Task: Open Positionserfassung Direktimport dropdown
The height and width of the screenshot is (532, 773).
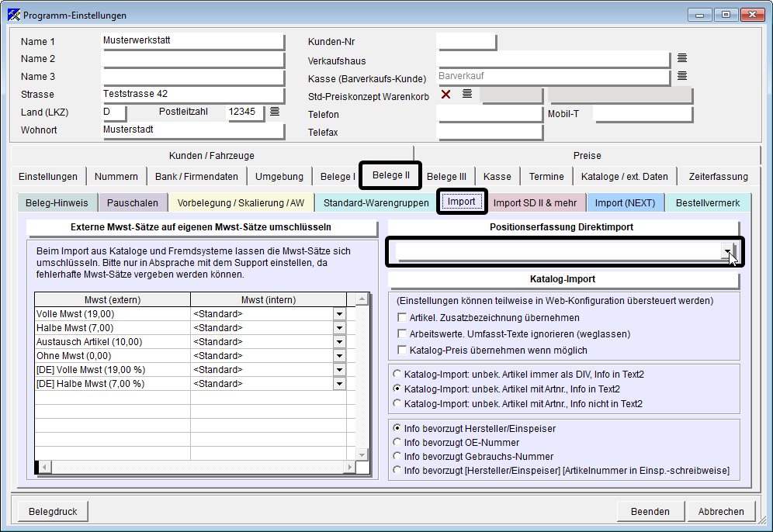Action: 727,251
